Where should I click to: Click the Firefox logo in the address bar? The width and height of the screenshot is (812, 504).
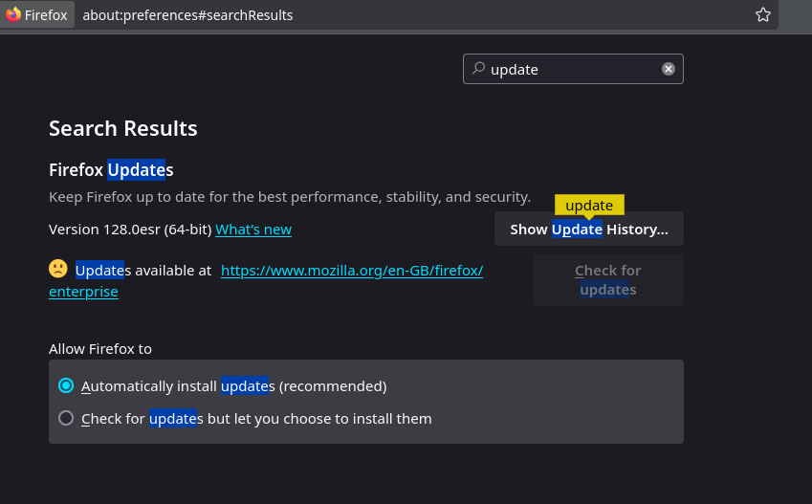13,14
